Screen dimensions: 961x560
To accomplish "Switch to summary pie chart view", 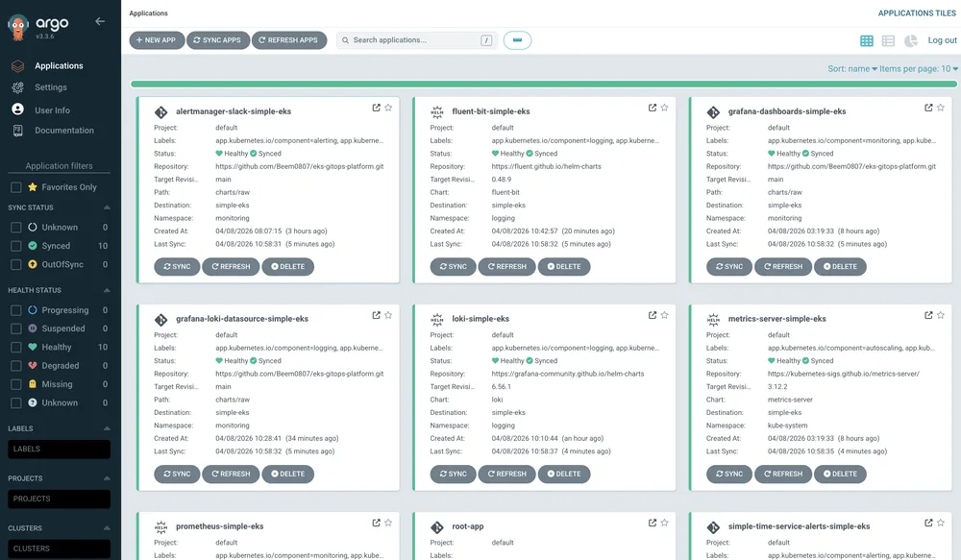I will [x=911, y=40].
